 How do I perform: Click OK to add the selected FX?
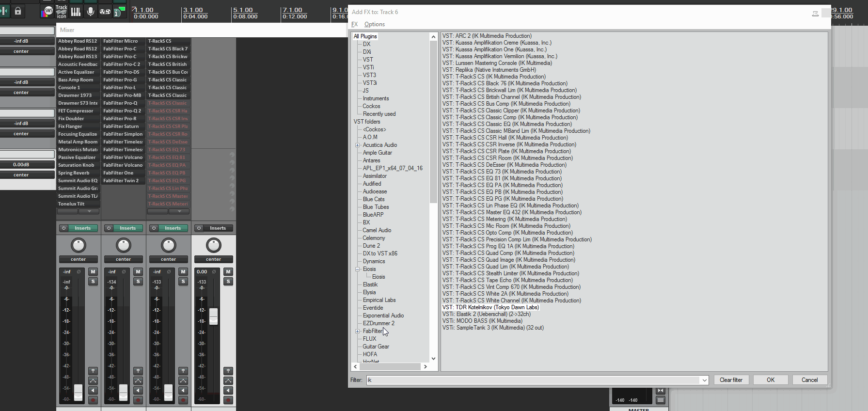pos(771,380)
